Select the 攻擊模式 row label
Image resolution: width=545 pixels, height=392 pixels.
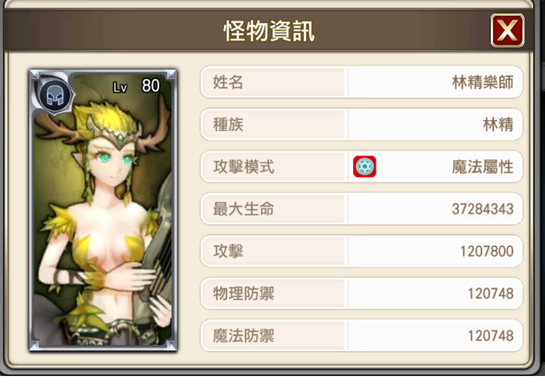click(244, 167)
